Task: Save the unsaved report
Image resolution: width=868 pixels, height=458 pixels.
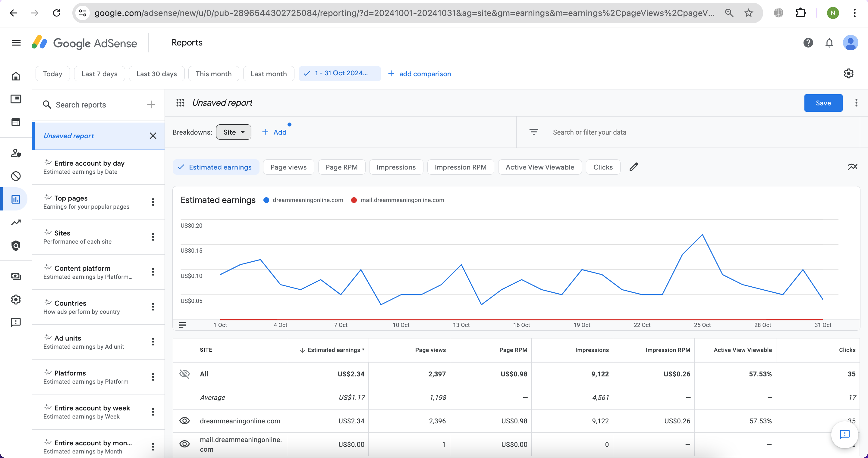Action: 823,103
